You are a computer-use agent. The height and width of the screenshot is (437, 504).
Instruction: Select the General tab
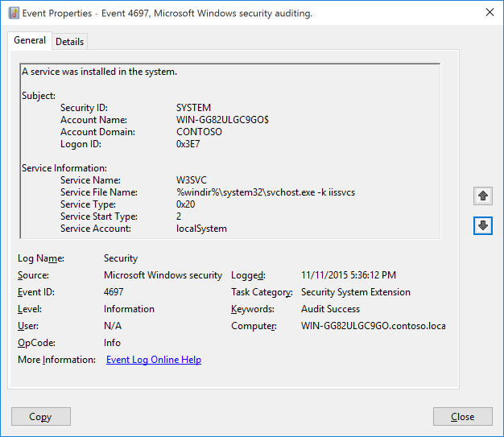[x=30, y=41]
